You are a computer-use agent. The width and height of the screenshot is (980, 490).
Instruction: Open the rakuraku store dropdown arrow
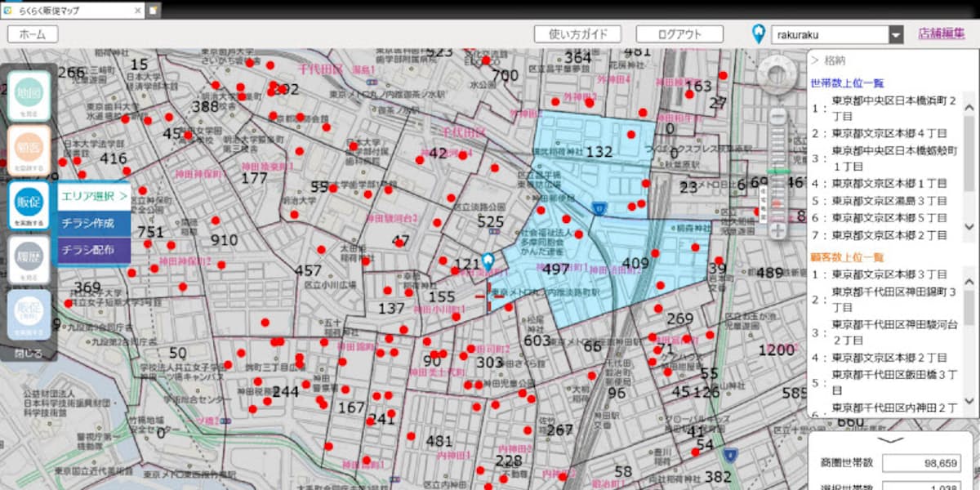pyautogui.click(x=896, y=34)
